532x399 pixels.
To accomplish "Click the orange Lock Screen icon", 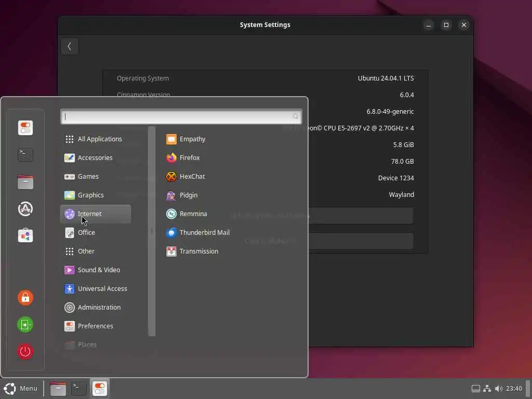I will pyautogui.click(x=25, y=298).
